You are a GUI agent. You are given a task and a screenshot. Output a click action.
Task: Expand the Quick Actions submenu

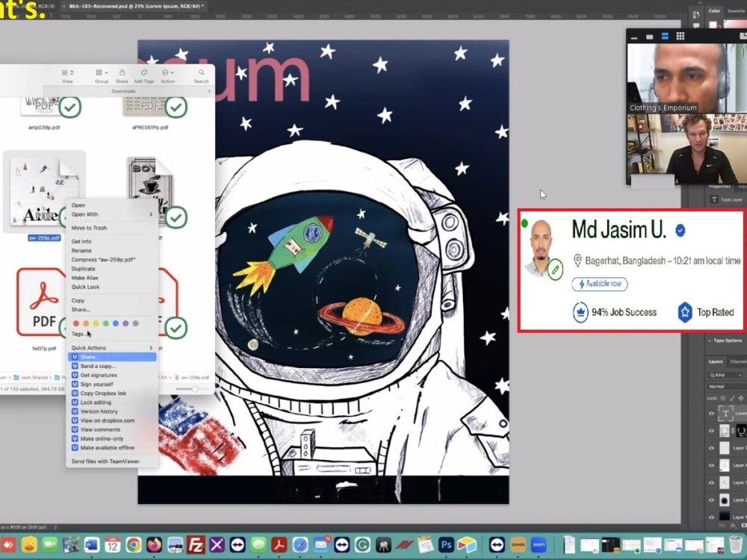click(x=112, y=348)
